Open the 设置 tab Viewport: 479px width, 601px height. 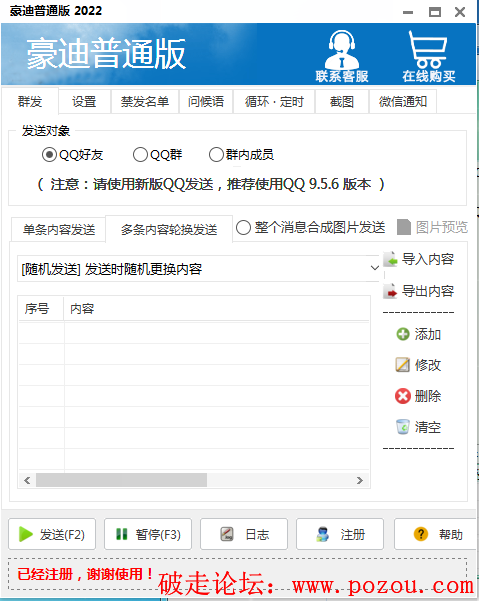[x=84, y=102]
